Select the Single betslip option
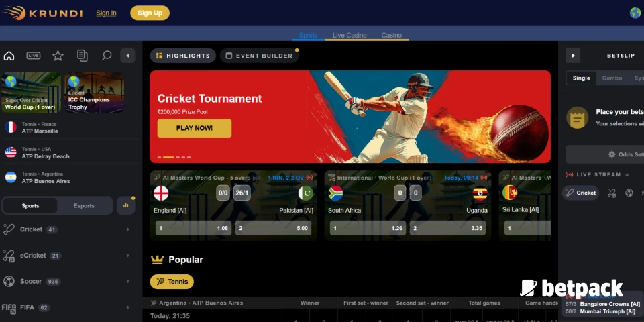Screen dimensions: 644x322 click(x=582, y=78)
